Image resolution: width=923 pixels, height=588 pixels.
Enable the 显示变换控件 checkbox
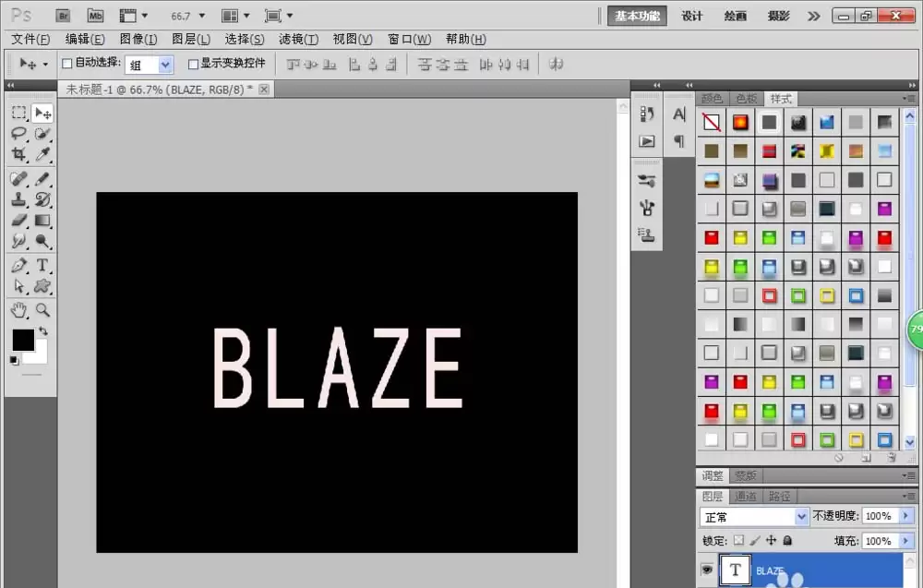tap(193, 64)
